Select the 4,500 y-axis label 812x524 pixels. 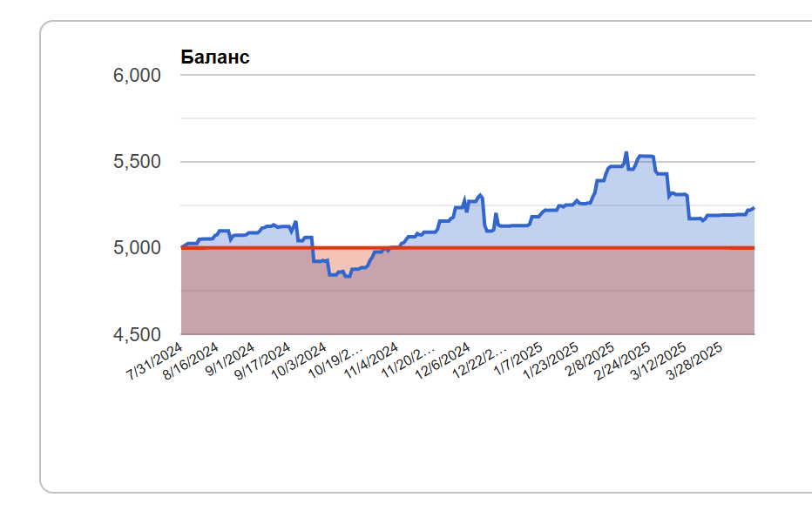pyautogui.click(x=137, y=334)
